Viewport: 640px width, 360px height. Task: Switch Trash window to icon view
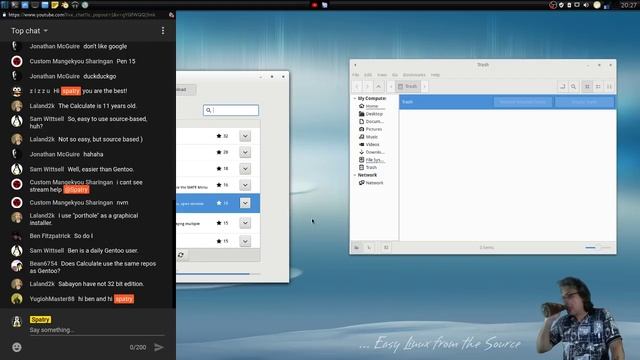[587, 87]
